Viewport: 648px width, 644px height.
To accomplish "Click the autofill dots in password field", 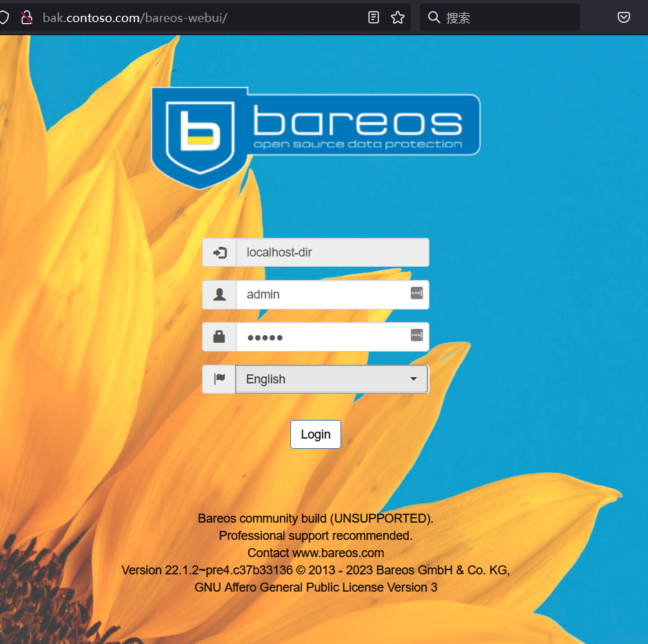I will (x=416, y=335).
